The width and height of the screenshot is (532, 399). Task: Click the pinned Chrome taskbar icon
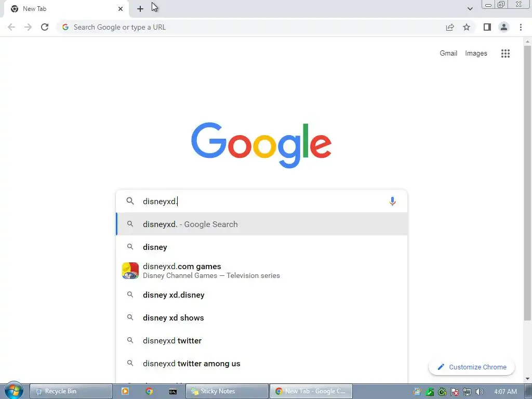coord(149,391)
